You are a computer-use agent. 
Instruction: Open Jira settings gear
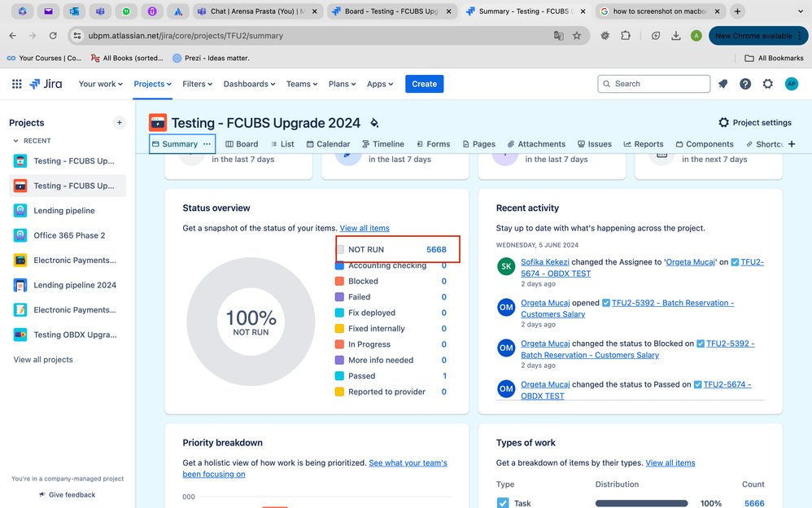[x=767, y=84]
